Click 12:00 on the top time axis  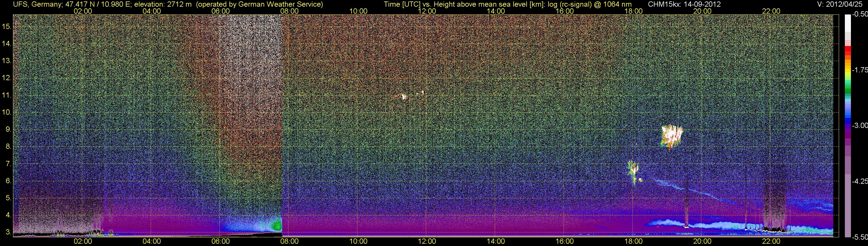(x=427, y=11)
